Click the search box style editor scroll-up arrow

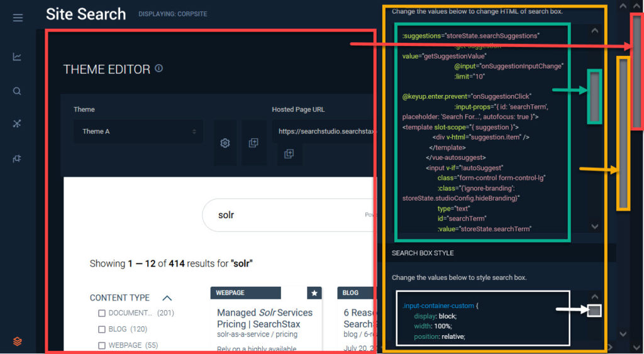click(x=595, y=297)
